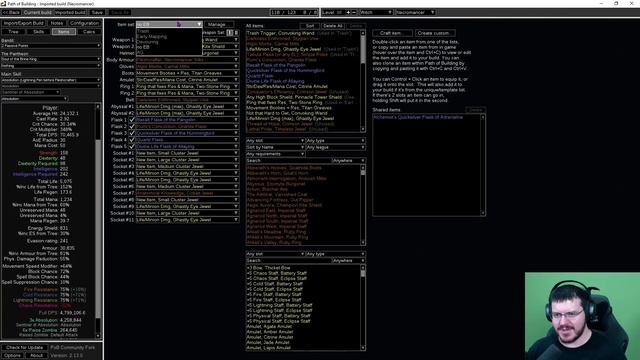
Task: Open the Options button
Action: coord(12,355)
